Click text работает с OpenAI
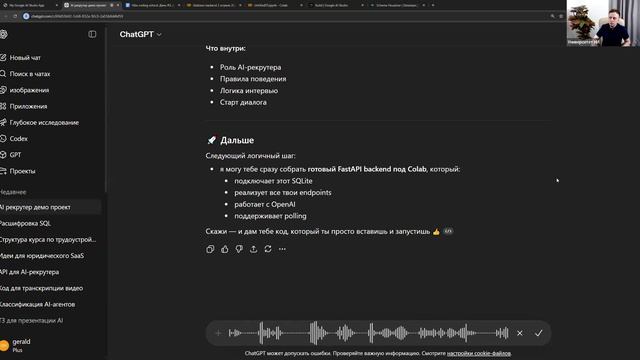 (x=264, y=204)
